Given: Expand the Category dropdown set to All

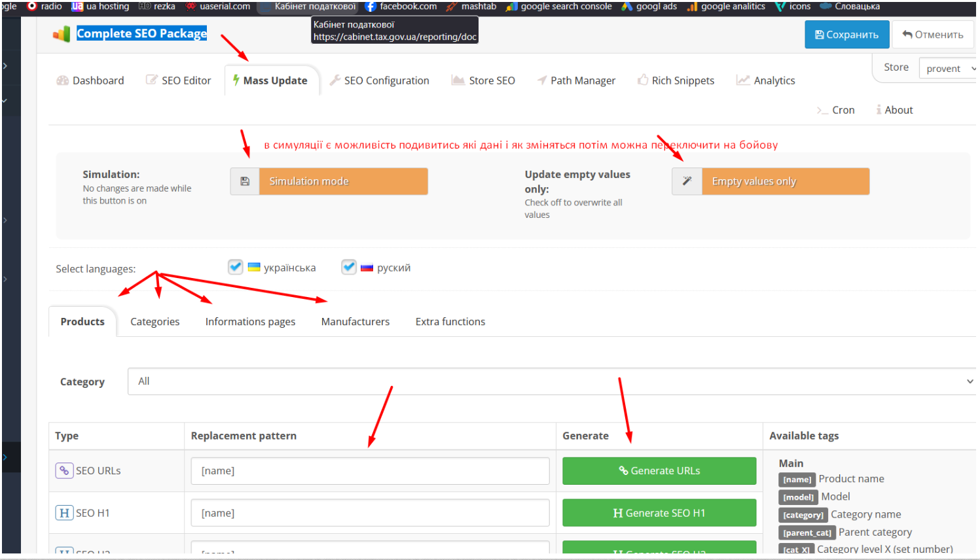Looking at the screenshot, I should click(552, 381).
